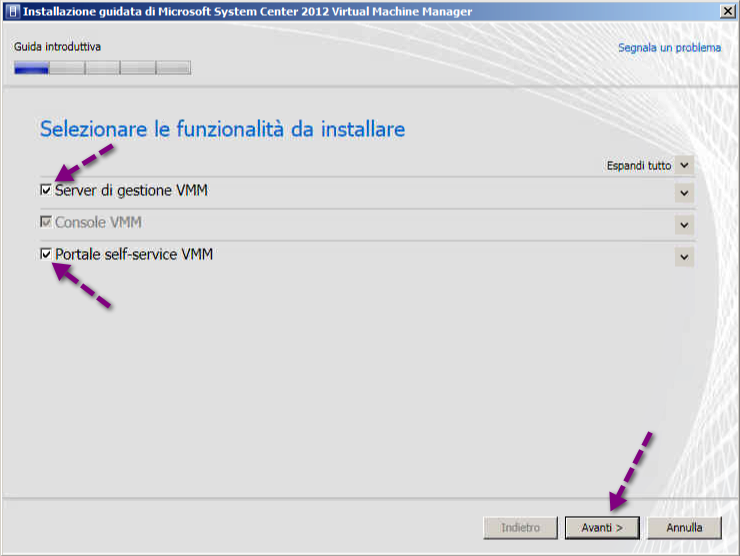This screenshot has height=556, width=740.
Task: Click the disabled Indietro button
Action: (521, 528)
